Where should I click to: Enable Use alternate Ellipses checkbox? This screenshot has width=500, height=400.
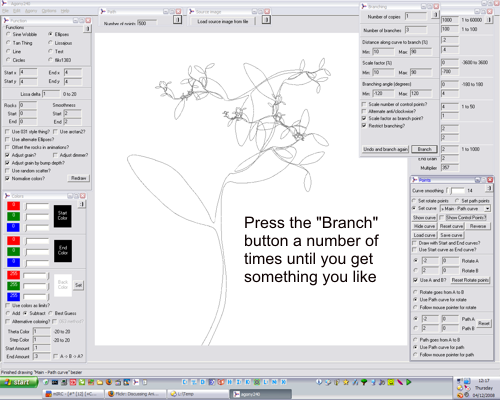[x=30, y=139]
